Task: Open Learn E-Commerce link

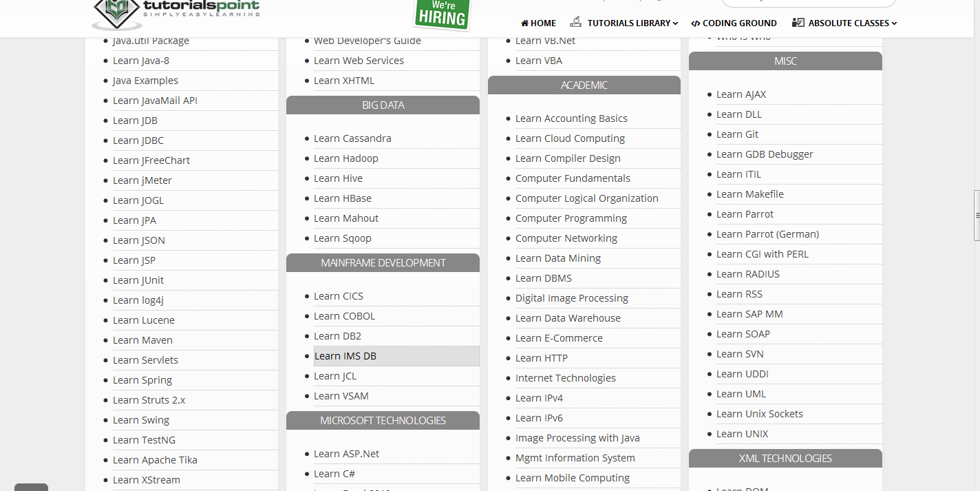Action: (x=559, y=338)
